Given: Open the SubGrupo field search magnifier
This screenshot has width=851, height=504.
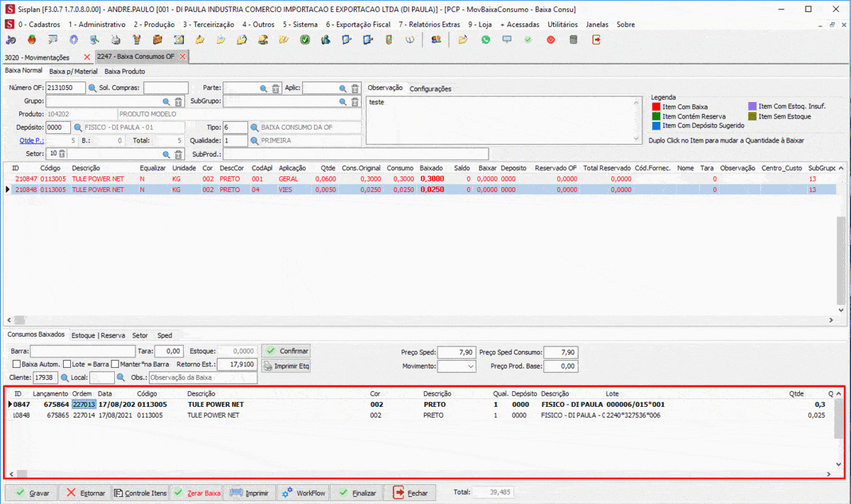Looking at the screenshot, I should tap(343, 101).
